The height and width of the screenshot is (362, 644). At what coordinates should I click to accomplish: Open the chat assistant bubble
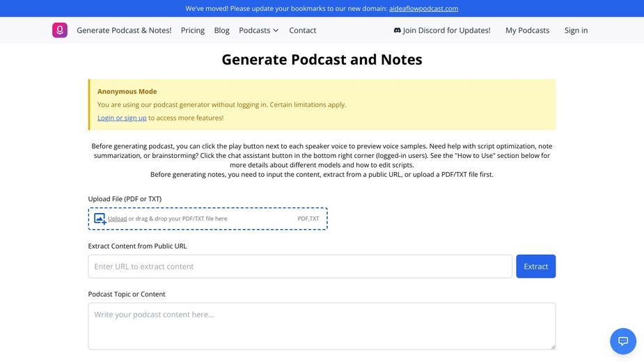(x=622, y=341)
